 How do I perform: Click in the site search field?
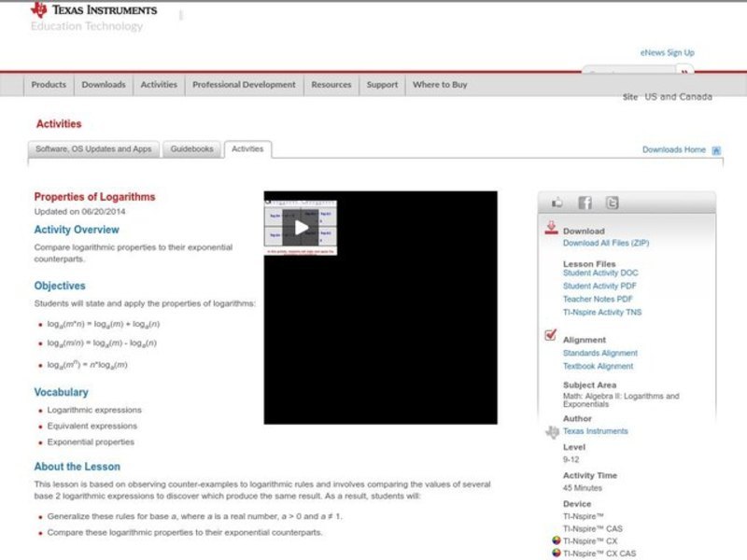626,73
